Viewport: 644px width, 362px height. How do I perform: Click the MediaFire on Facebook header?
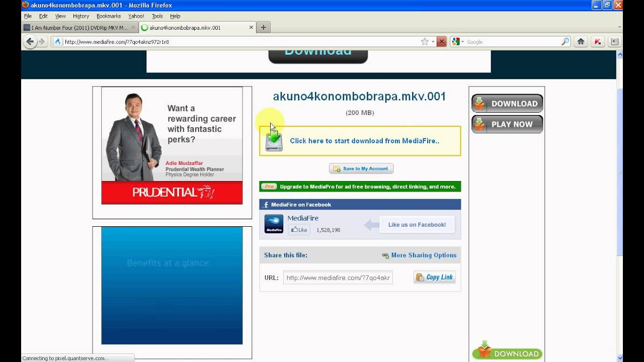pyautogui.click(x=360, y=205)
